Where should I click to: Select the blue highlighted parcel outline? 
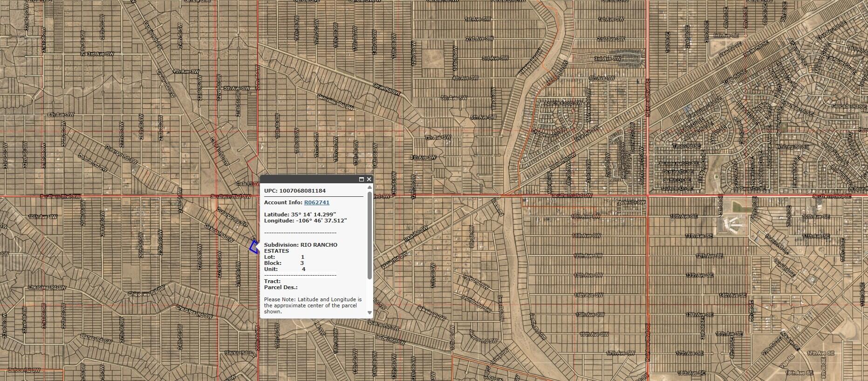click(253, 247)
